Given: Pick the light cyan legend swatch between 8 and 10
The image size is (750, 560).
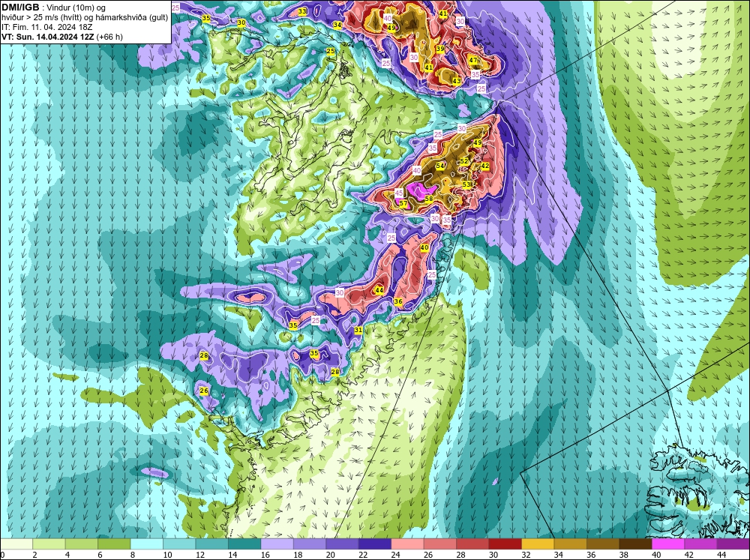Looking at the screenshot, I should [146, 544].
